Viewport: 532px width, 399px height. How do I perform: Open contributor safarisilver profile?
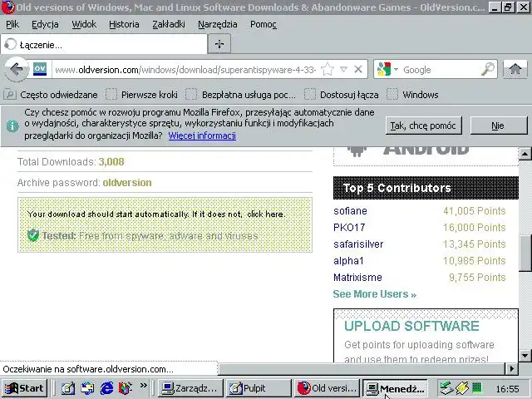pos(358,244)
